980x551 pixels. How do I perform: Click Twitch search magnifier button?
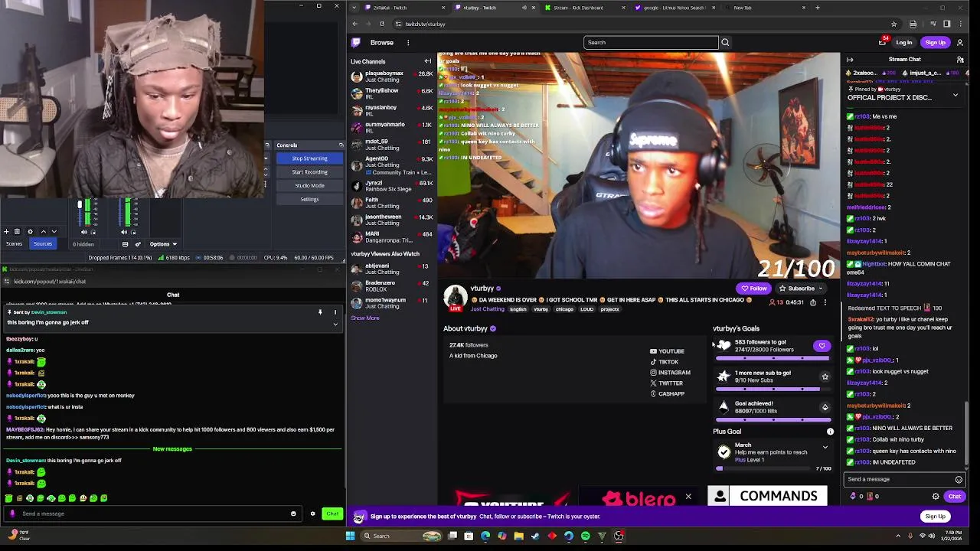[725, 43]
